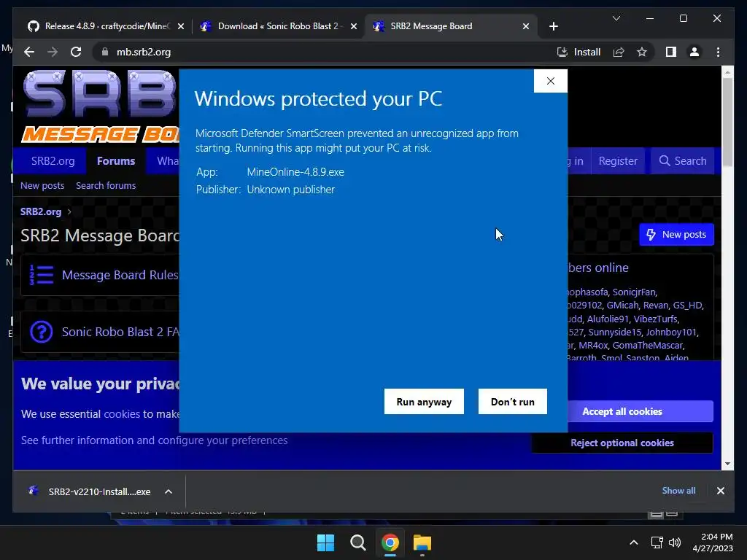Image resolution: width=747 pixels, height=560 pixels.
Task: Click the blue New posts button
Action: pyautogui.click(x=676, y=234)
